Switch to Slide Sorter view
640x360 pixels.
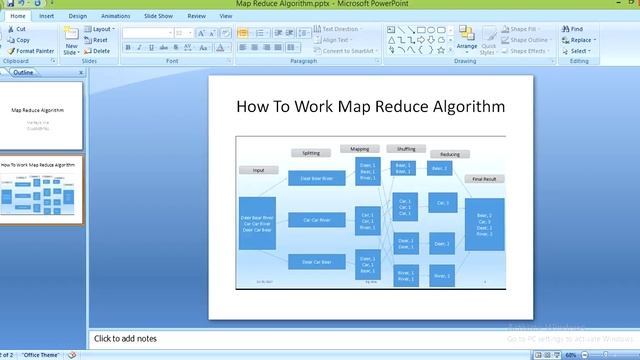(x=547, y=355)
